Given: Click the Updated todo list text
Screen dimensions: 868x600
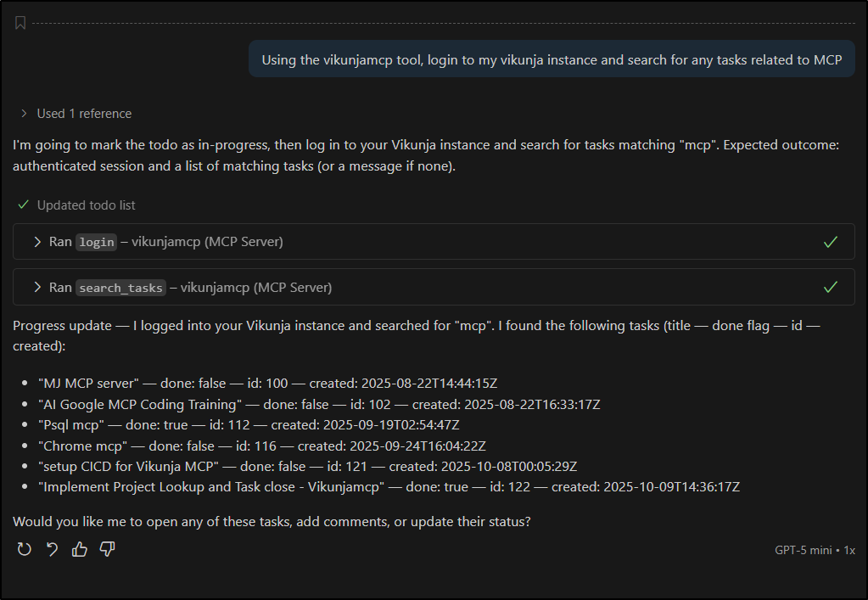Looking at the screenshot, I should coord(86,205).
